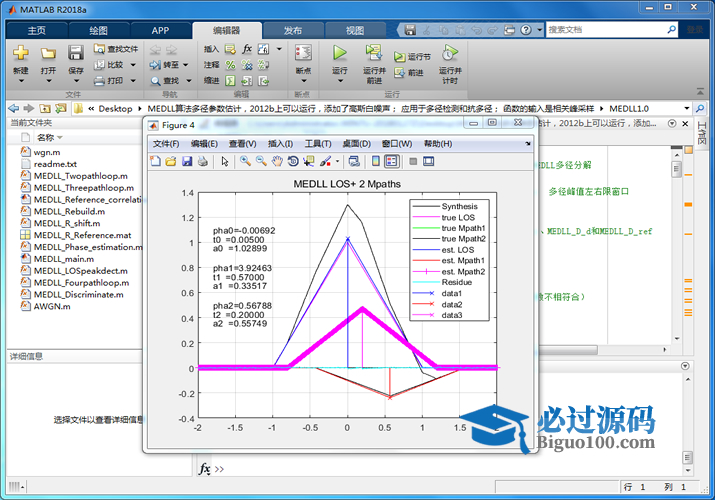The width and height of the screenshot is (715, 500).
Task: Open dropdown arrow under Run (运行)
Action: [x=340, y=81]
